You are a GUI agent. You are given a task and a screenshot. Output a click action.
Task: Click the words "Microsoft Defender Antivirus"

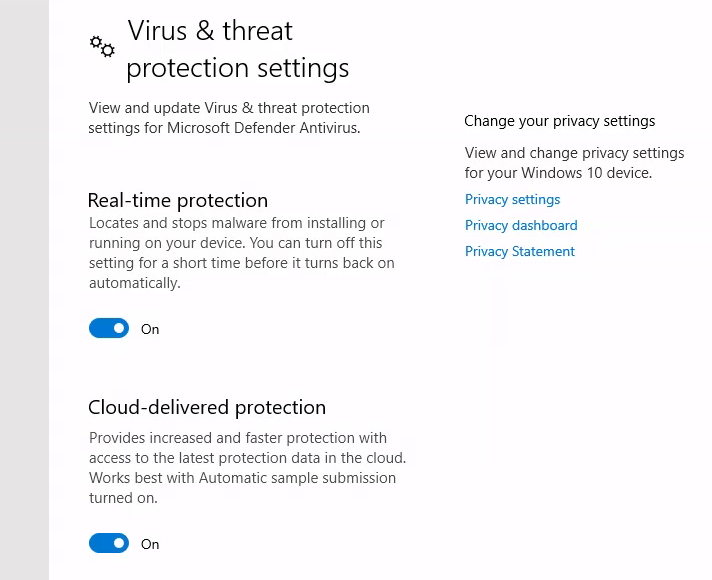(x=263, y=128)
